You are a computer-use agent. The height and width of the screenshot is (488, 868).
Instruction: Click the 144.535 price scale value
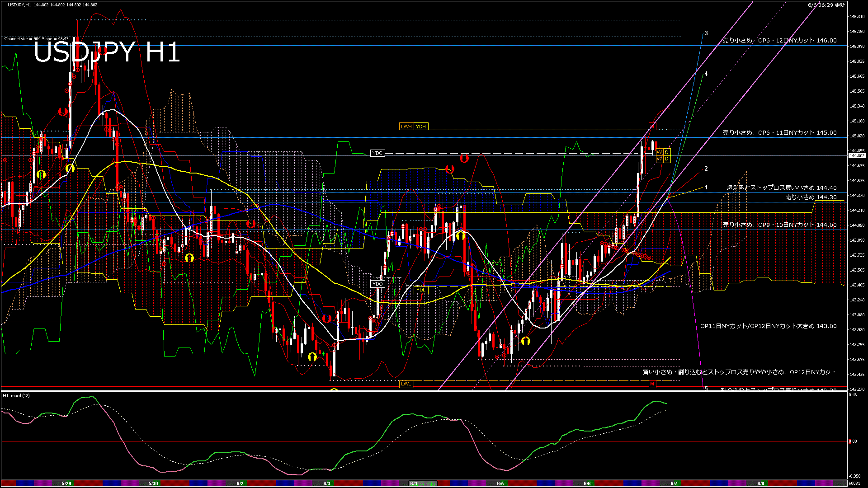click(857, 181)
